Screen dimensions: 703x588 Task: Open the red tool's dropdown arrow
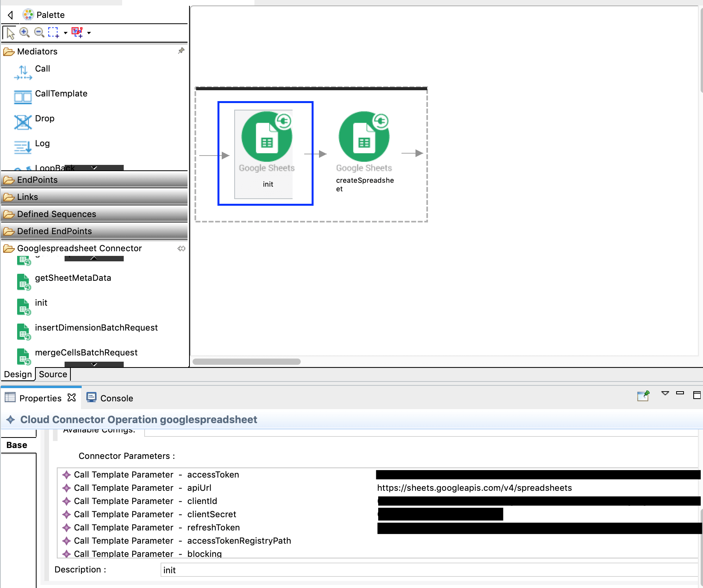pos(89,33)
